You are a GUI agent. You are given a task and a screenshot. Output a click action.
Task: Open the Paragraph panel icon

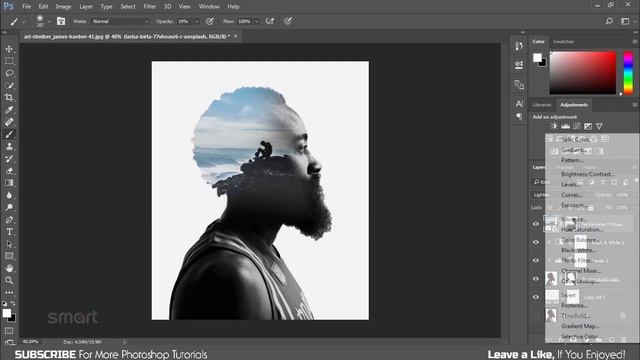tap(519, 116)
